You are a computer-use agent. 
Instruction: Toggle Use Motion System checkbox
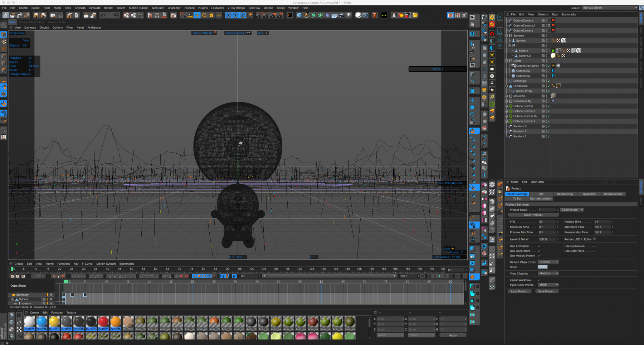coord(539,256)
